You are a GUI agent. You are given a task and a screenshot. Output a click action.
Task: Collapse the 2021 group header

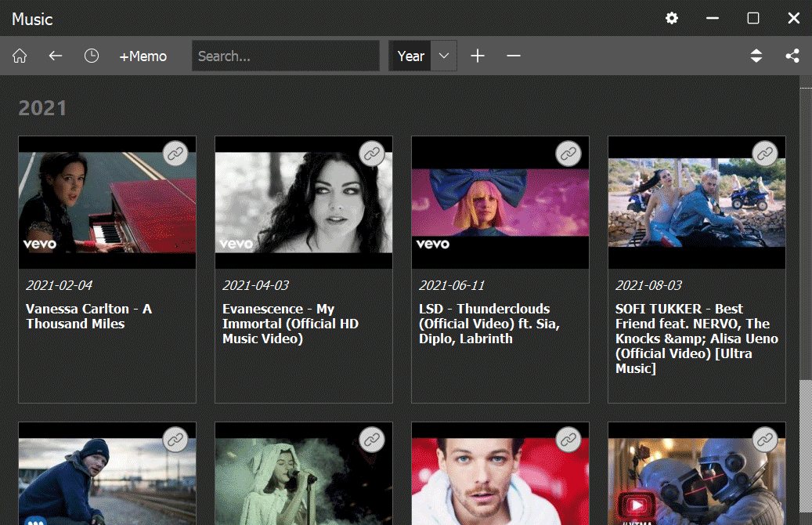point(42,108)
